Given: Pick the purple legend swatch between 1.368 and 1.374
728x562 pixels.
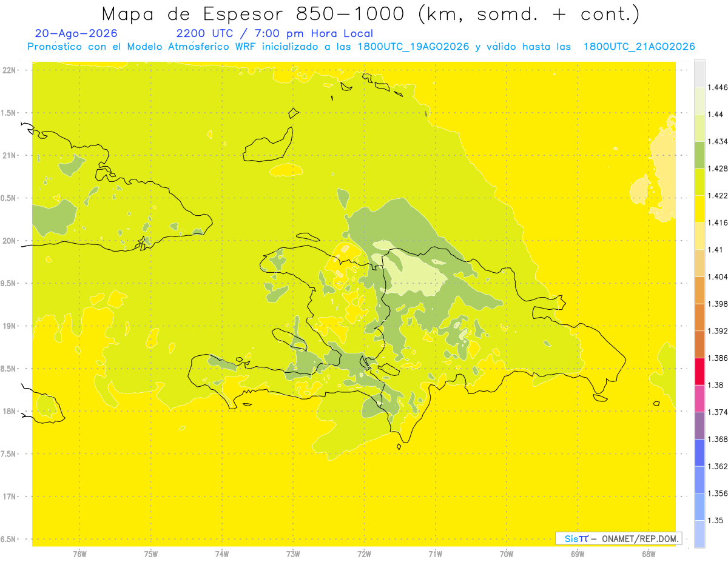Looking at the screenshot, I should [x=699, y=426].
